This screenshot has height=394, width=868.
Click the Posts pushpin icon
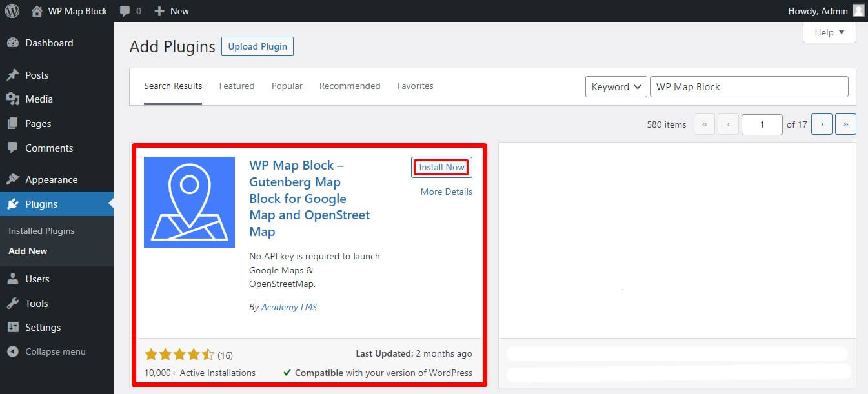point(14,75)
